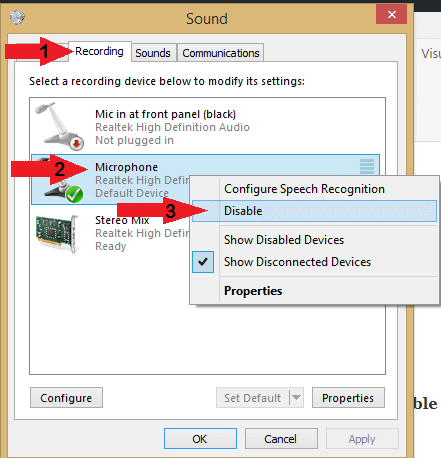Select Disable in the context menu
Screen dimensions: 441x458
tap(314, 211)
